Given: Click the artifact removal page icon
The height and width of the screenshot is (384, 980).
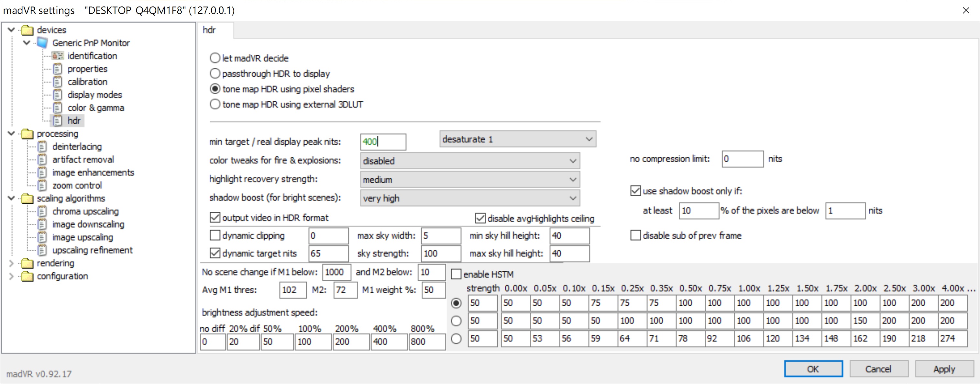Looking at the screenshot, I should [x=42, y=160].
